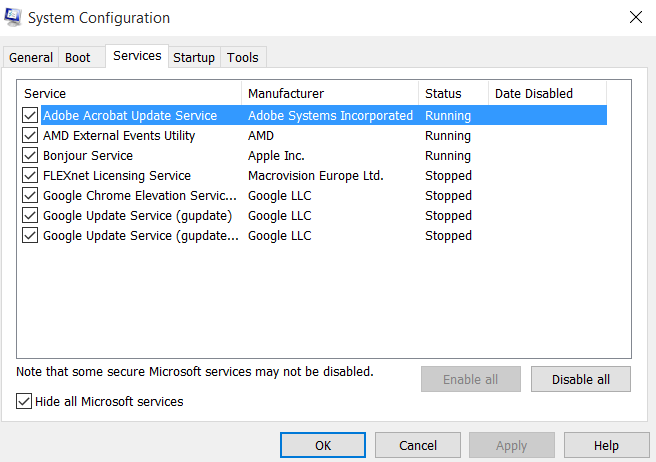The width and height of the screenshot is (656, 462).
Task: Open the Tools tab
Action: click(242, 58)
